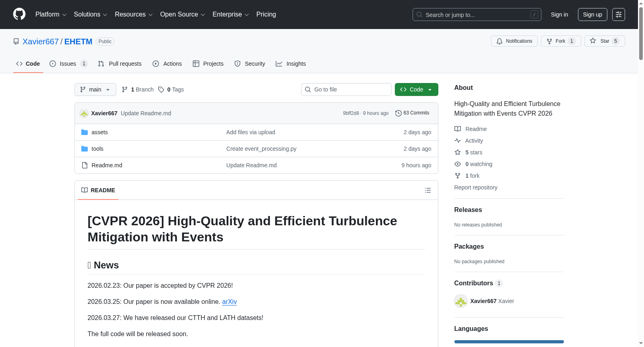Open the command palette icon button

(x=619, y=15)
